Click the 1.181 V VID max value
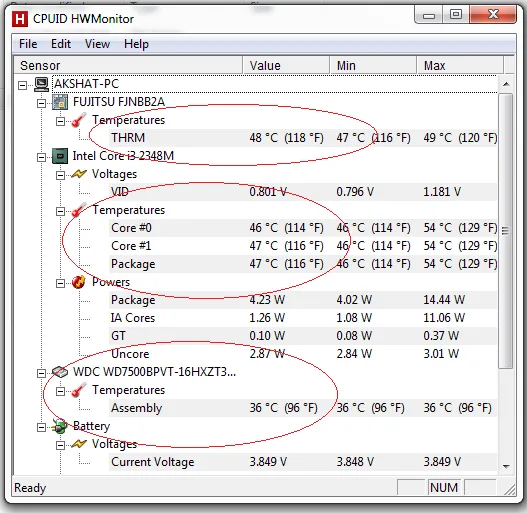The width and height of the screenshot is (527, 513). tap(442, 192)
